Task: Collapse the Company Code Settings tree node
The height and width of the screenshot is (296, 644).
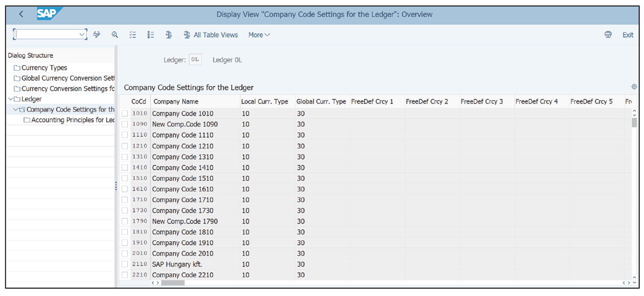Action: pos(15,110)
